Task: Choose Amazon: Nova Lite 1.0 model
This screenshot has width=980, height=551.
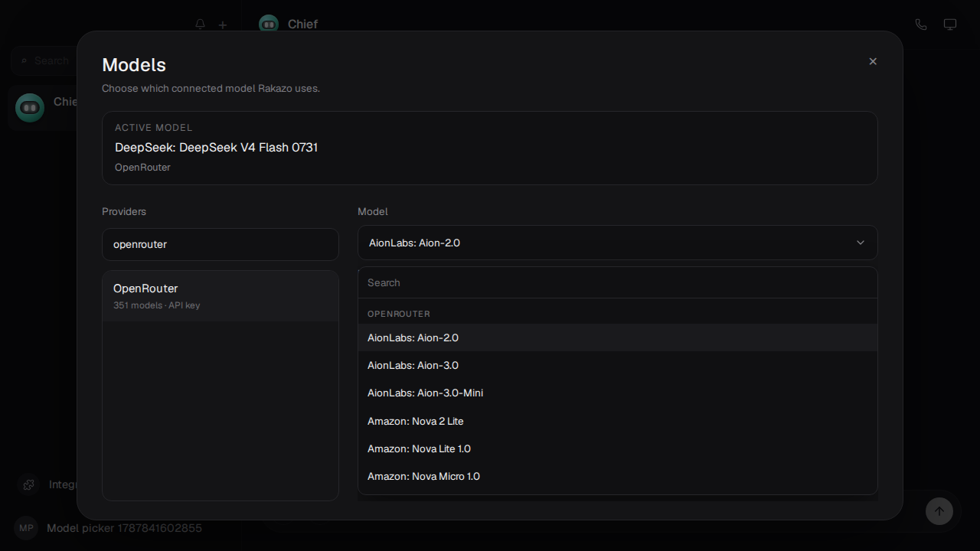Action: click(x=618, y=448)
